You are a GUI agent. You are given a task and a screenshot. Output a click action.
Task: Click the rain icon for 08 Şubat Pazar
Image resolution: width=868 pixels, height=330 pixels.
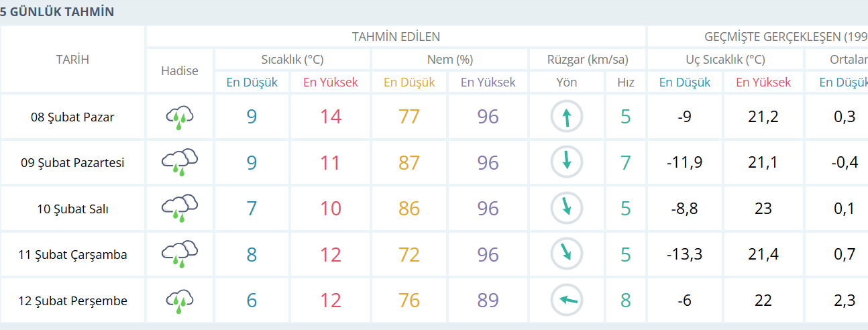[x=180, y=117]
